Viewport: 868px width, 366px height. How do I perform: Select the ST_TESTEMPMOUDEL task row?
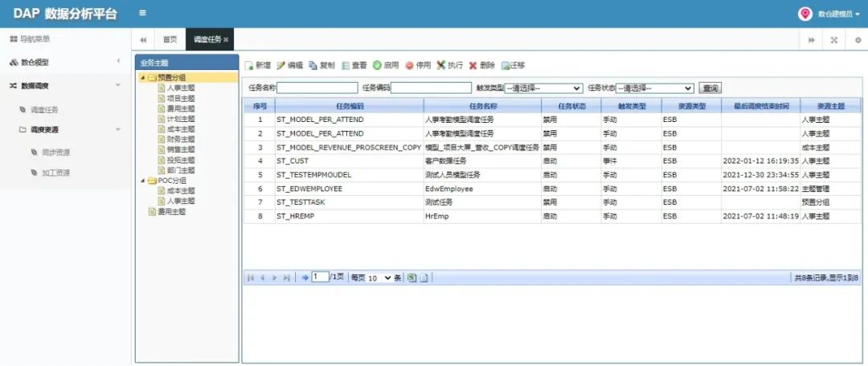[x=552, y=175]
